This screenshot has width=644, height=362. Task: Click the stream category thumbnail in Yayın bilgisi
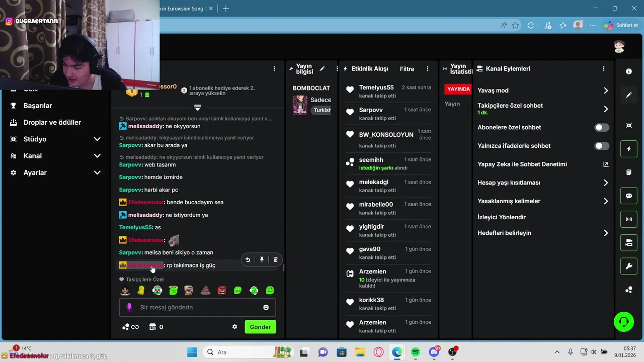(300, 105)
